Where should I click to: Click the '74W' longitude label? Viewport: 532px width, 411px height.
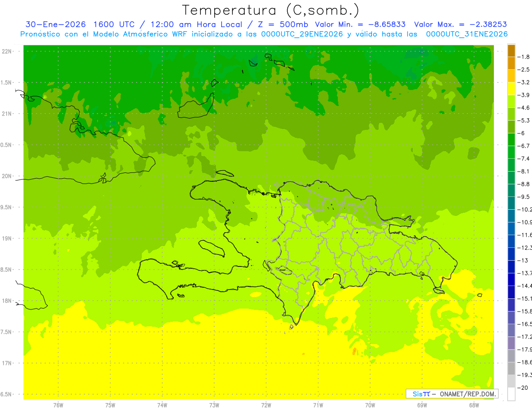click(x=162, y=405)
